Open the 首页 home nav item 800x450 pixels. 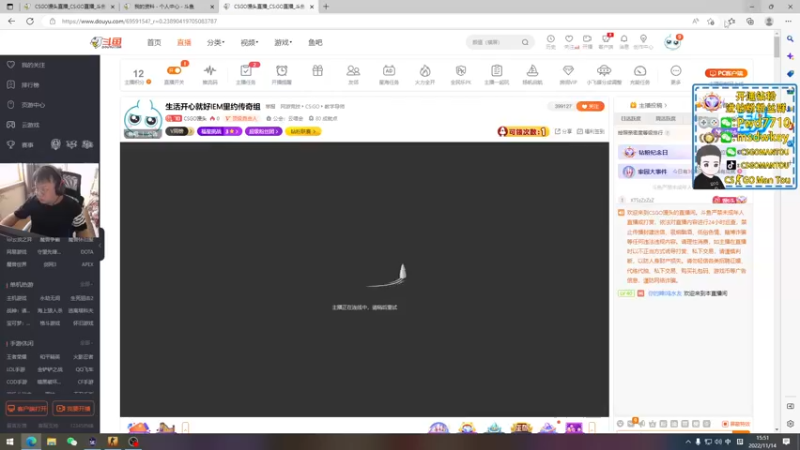(x=154, y=43)
